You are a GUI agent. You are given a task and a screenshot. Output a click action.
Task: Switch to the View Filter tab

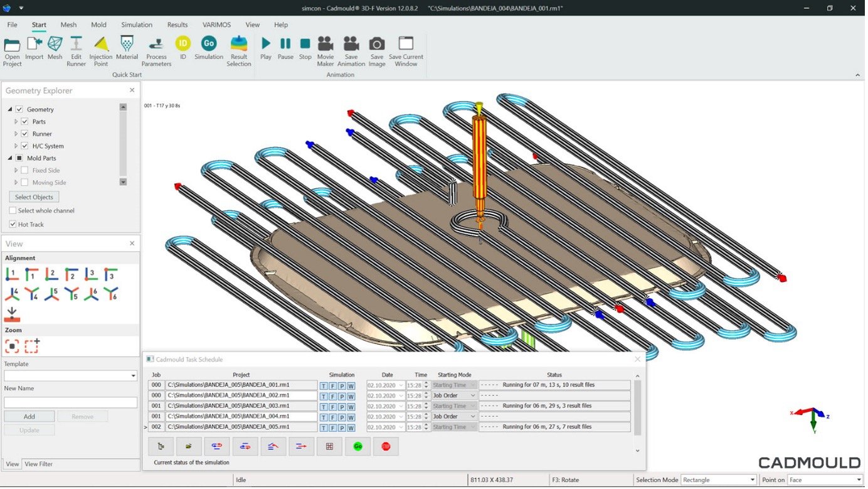[39, 465]
